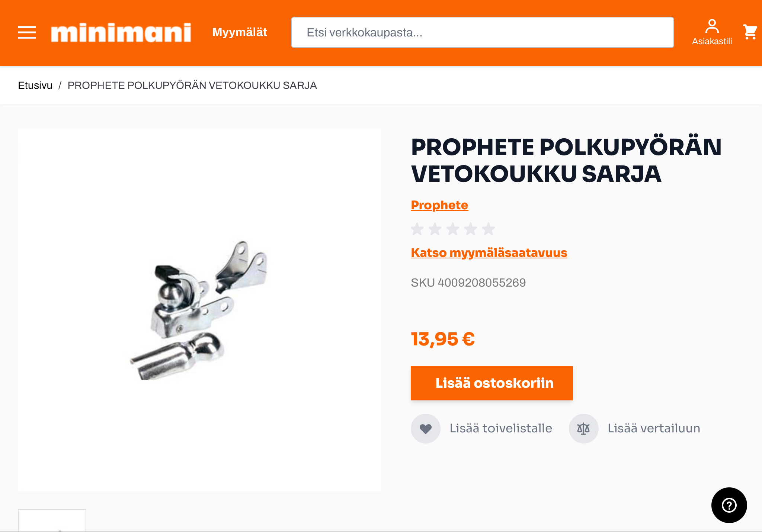Image resolution: width=762 pixels, height=532 pixels.
Task: Select the third rating star
Action: 453,229
